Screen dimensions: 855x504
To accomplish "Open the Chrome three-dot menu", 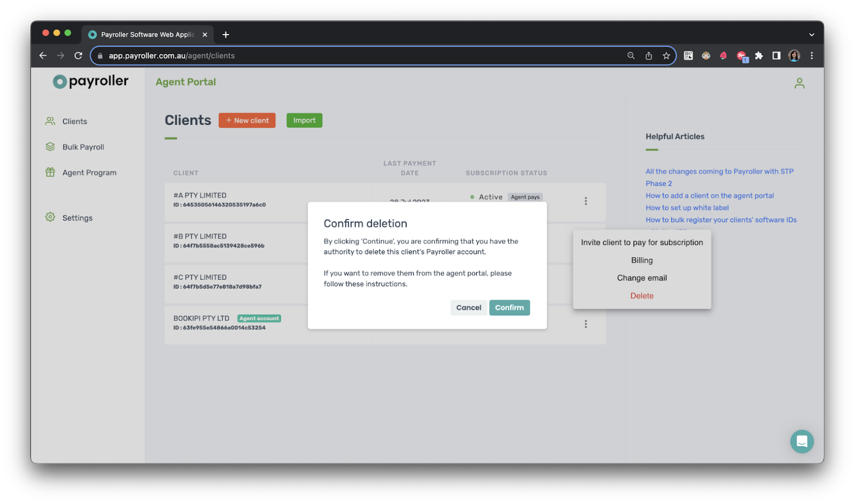I will (x=812, y=56).
